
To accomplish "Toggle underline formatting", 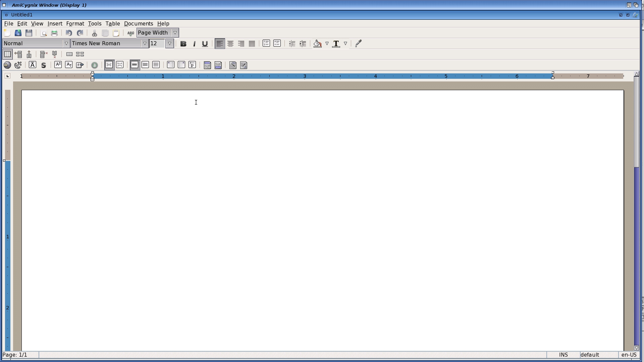I will [x=205, y=44].
